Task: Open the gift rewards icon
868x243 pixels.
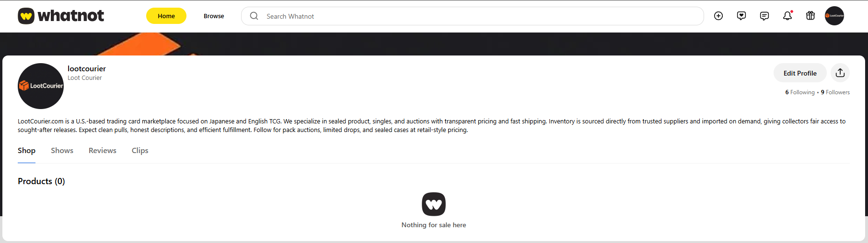Action: click(810, 16)
